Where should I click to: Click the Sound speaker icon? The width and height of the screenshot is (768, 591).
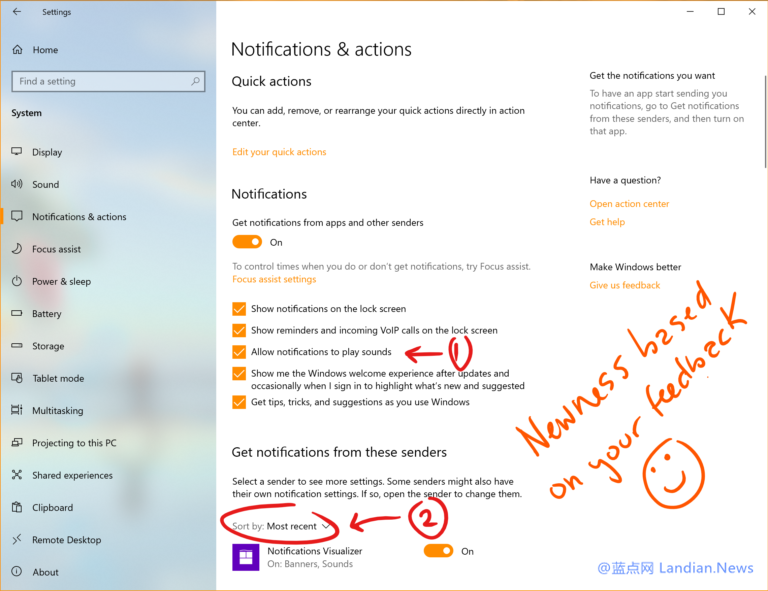click(17, 184)
